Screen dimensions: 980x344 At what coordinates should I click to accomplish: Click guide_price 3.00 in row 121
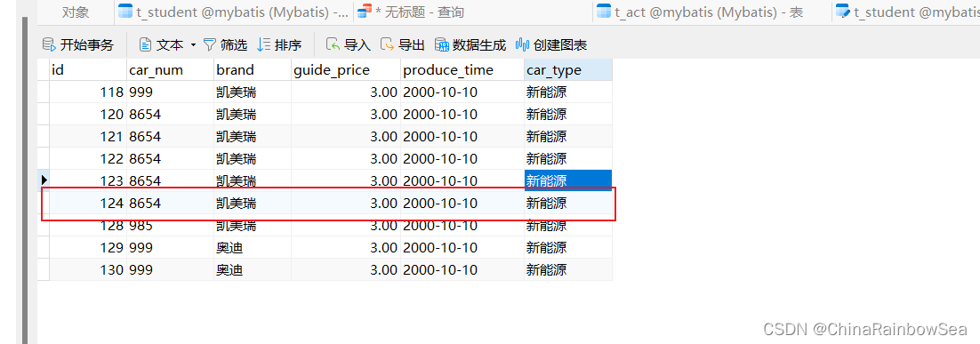[346, 136]
